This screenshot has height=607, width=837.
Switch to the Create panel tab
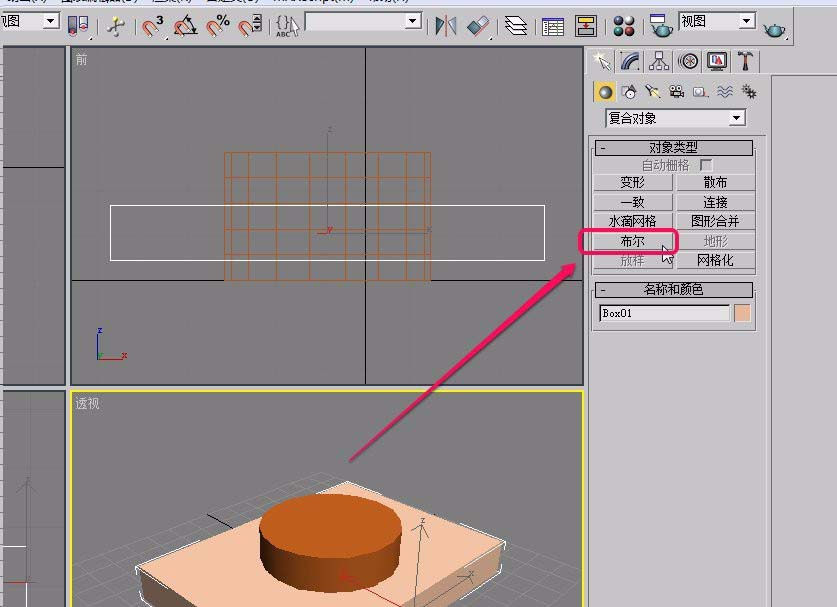(602, 61)
